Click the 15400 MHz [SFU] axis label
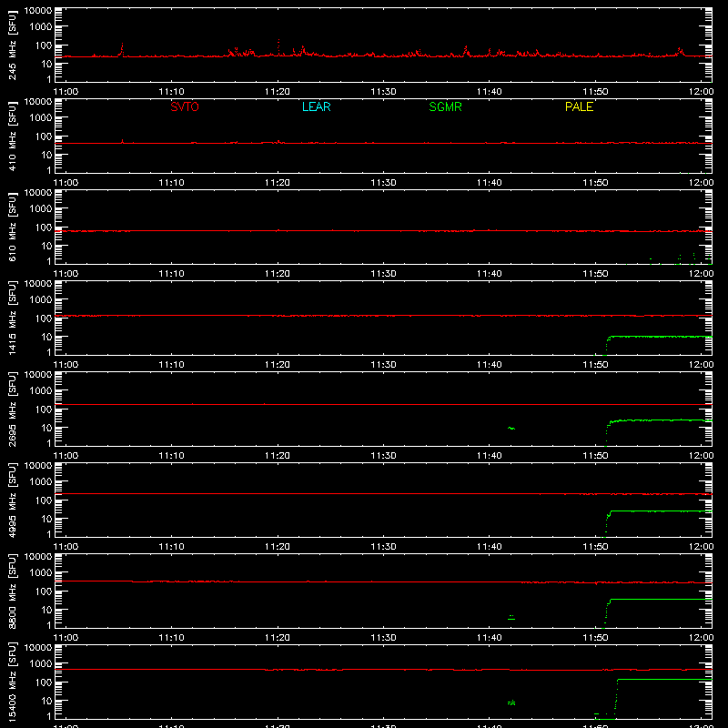 click(x=13, y=682)
